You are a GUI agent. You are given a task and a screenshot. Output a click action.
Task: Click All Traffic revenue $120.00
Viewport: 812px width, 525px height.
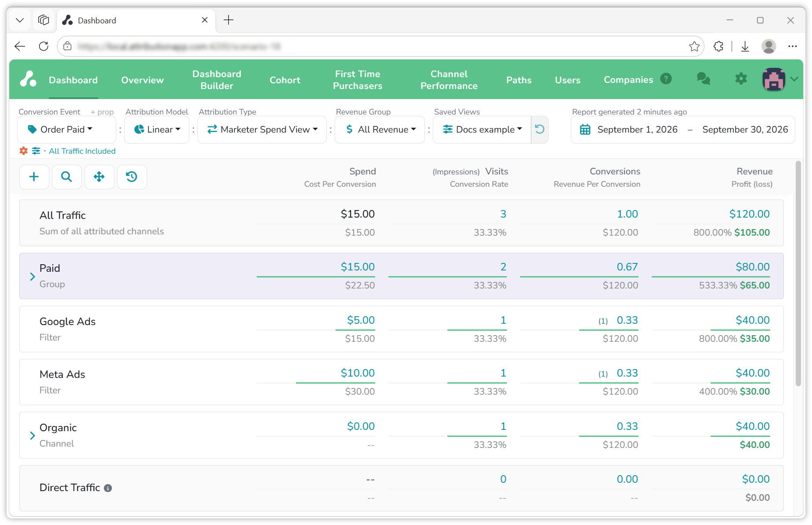[749, 214]
